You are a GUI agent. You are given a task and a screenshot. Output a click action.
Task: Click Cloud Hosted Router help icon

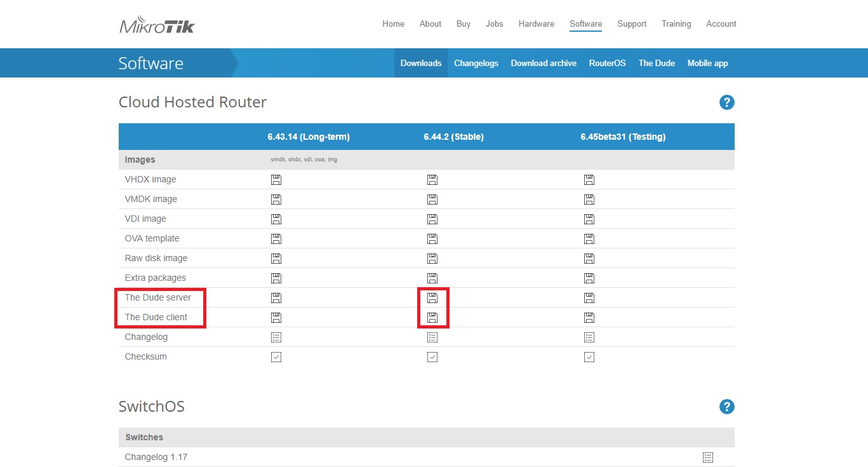point(727,102)
